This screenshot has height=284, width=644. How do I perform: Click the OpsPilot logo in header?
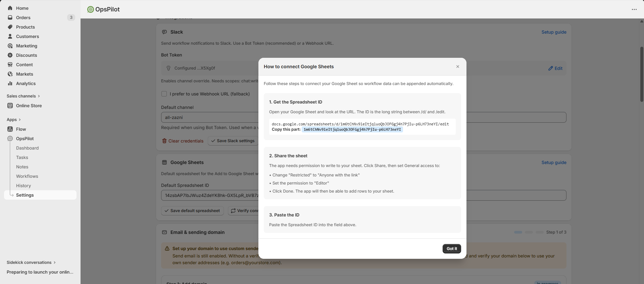90,9
